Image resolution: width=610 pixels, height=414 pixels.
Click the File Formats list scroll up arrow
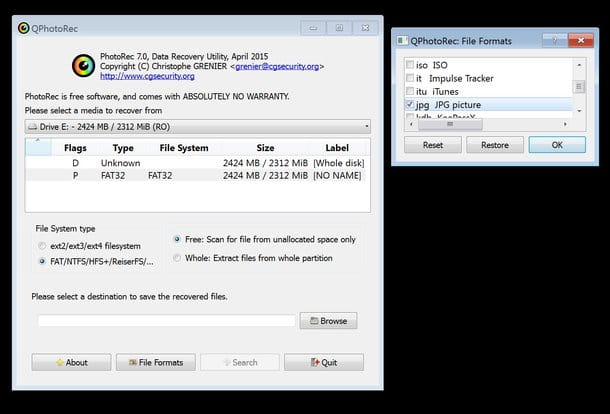[x=579, y=65]
